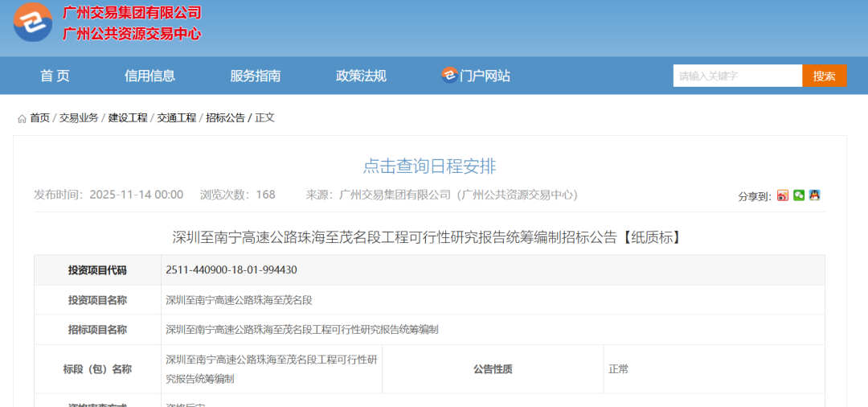Open the 点击查询日程安排 link
This screenshot has width=868, height=407.
click(429, 166)
